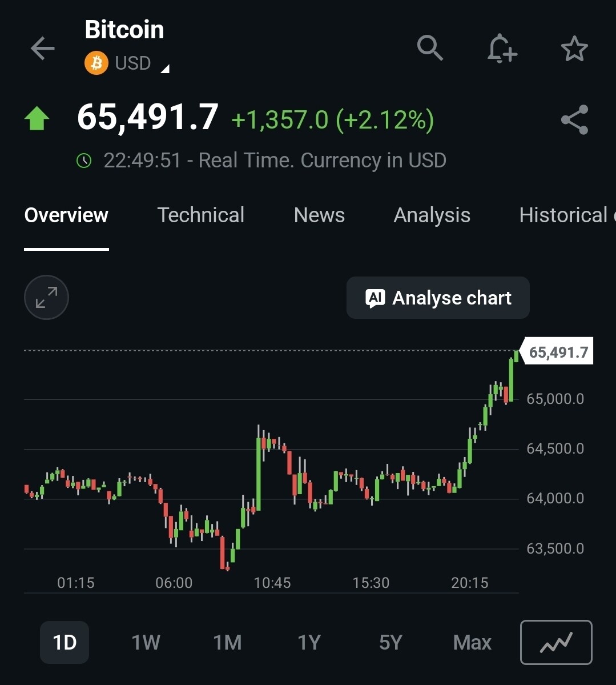The width and height of the screenshot is (616, 685).
Task: Select the 5Y range
Action: coord(390,642)
